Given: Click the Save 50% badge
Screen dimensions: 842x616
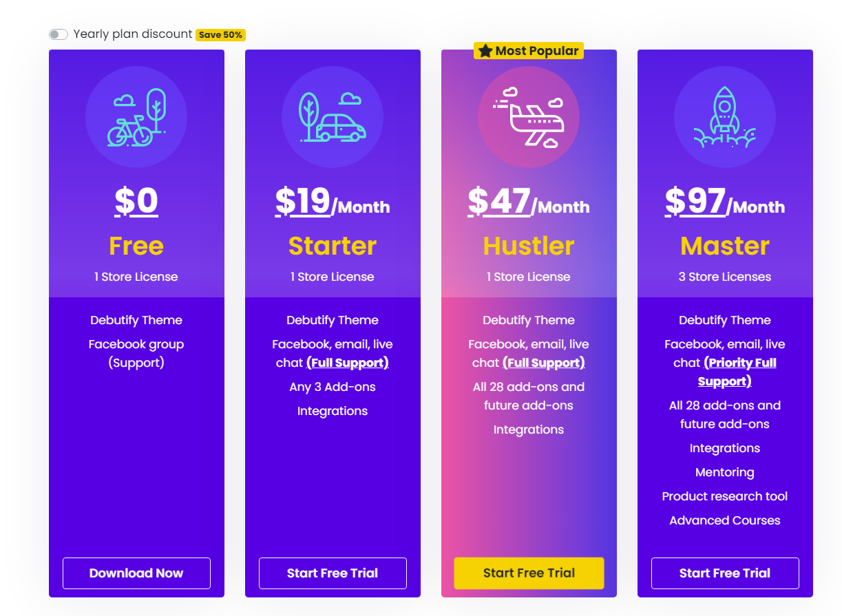Looking at the screenshot, I should click(220, 34).
